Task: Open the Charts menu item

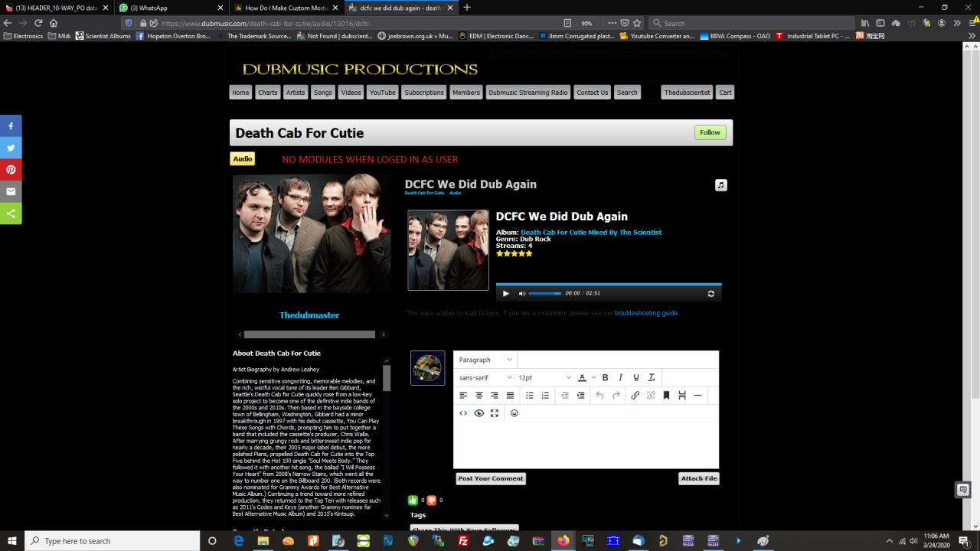Action: [x=268, y=93]
